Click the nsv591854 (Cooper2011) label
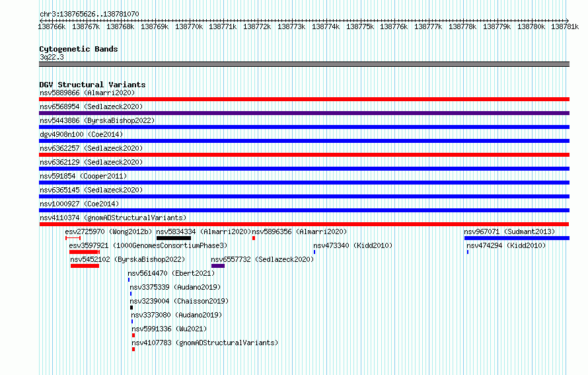Viewport: 588px width, 375px height. (x=83, y=176)
